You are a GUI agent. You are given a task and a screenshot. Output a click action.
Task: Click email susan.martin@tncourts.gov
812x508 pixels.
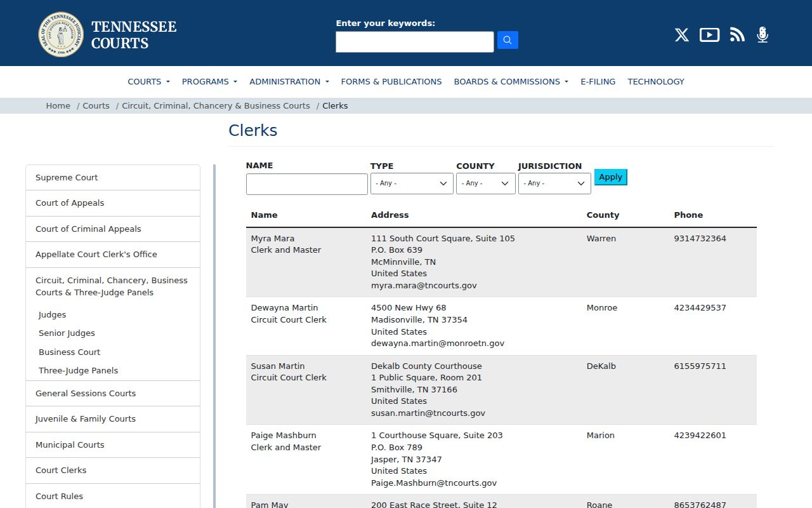click(x=428, y=413)
